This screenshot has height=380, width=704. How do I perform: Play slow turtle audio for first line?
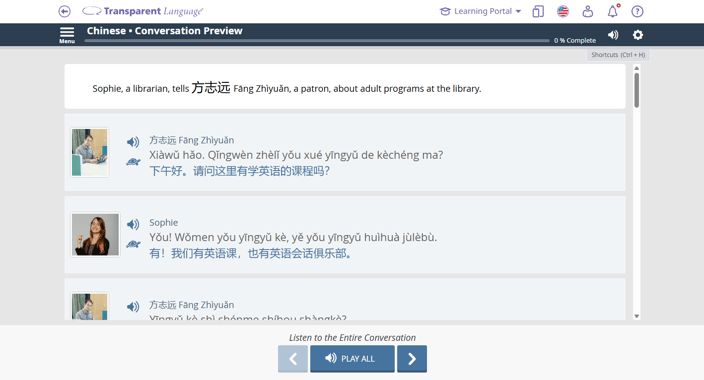pos(133,162)
